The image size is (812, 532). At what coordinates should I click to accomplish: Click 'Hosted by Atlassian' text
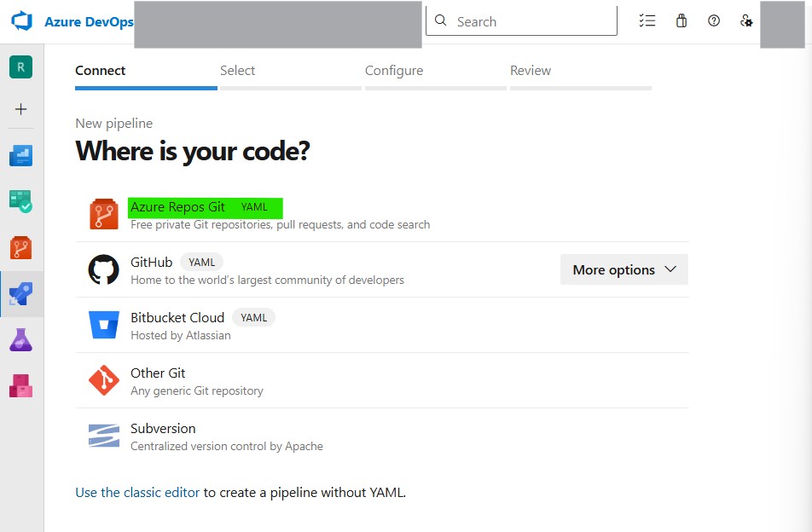click(x=181, y=335)
